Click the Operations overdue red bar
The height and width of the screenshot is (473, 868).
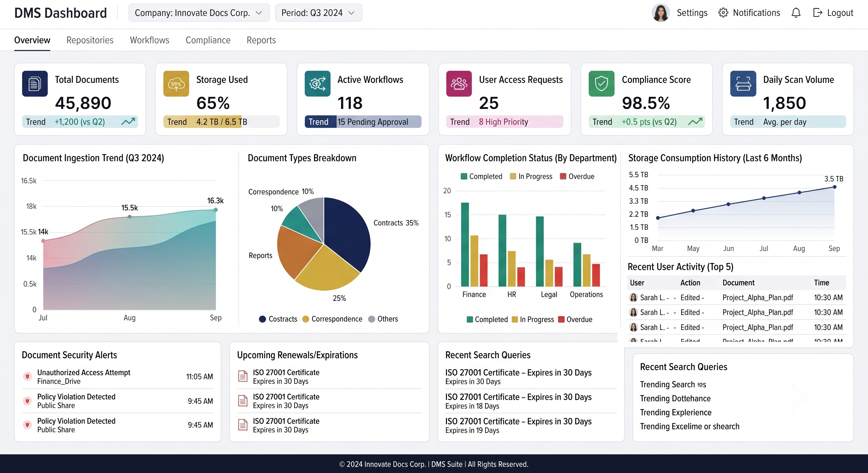(x=596, y=275)
